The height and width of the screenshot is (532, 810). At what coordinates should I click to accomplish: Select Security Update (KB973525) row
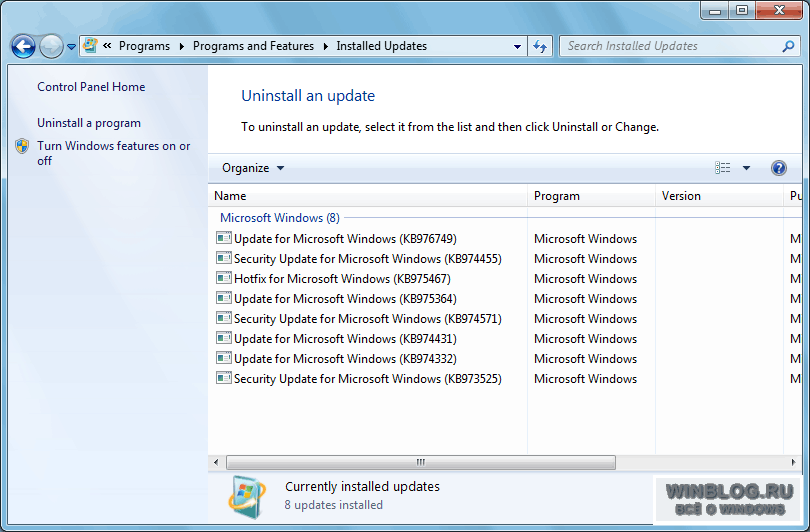point(368,379)
